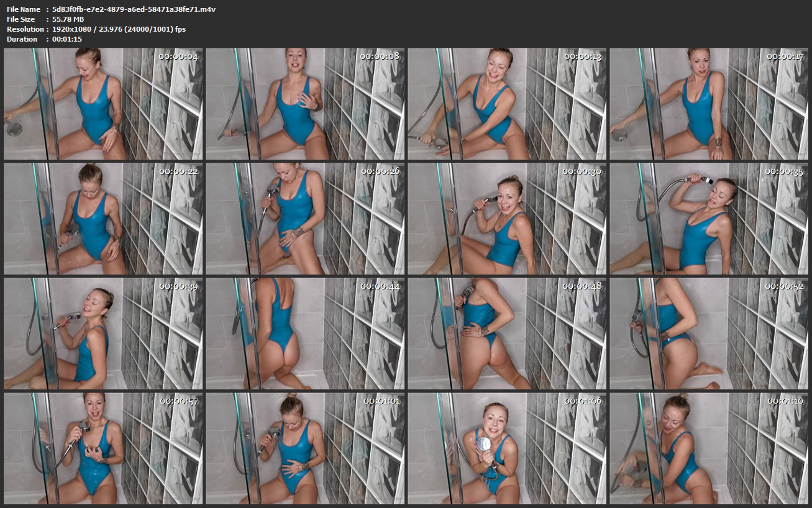Open the frame marked 00:00:30
This screenshot has width=812, height=508.
[x=507, y=219]
